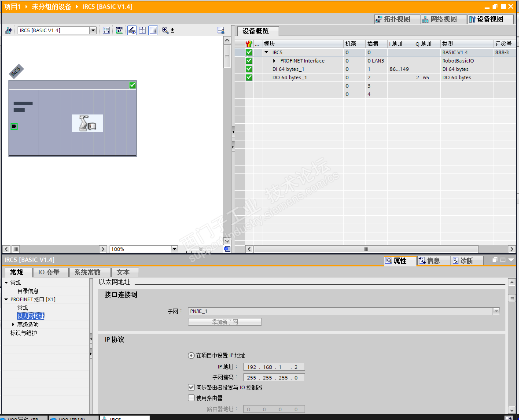Click the graphic view horizontal scrollbar thumb

pos(16,249)
